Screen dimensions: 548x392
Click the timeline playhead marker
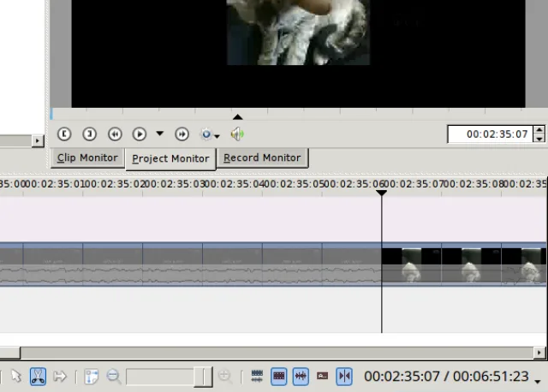(x=381, y=193)
